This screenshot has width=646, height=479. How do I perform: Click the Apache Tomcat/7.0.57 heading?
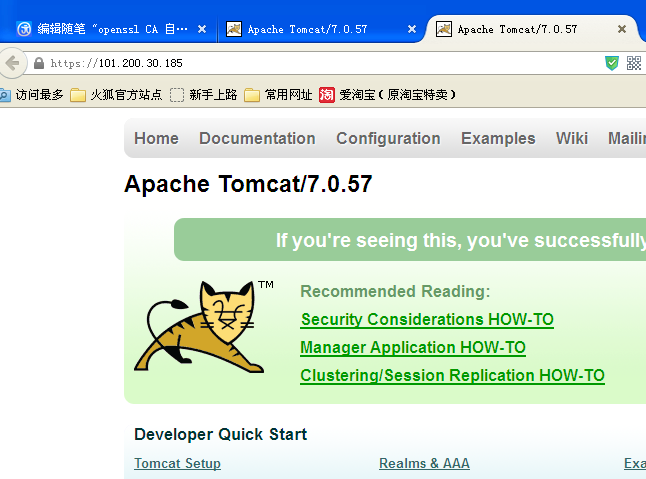(x=248, y=184)
